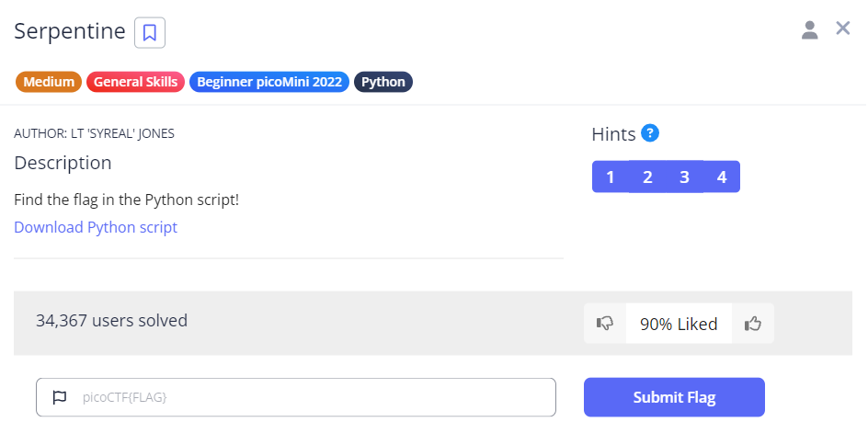
Task: Bookmark the Serpentine challenge
Action: (149, 32)
